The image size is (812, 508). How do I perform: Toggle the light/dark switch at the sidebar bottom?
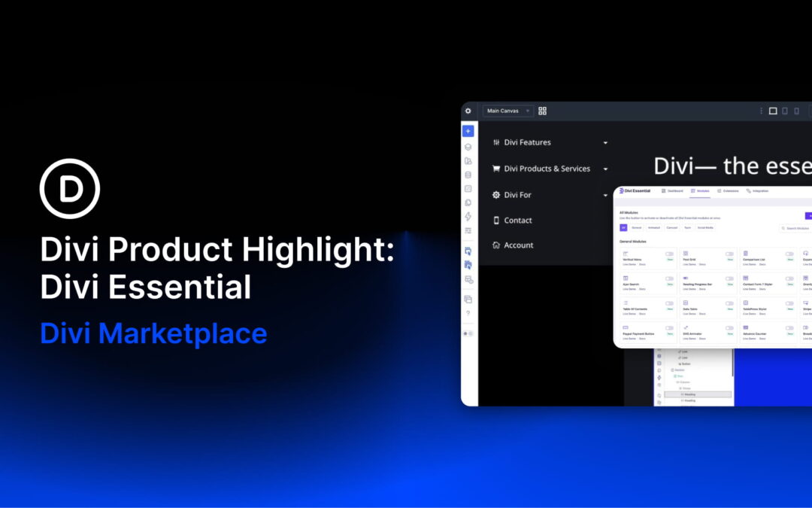tap(468, 334)
